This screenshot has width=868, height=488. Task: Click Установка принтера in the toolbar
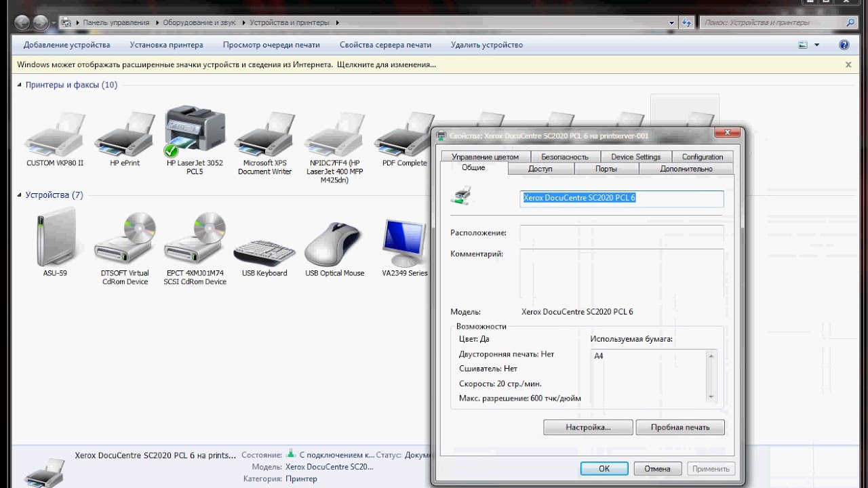(166, 45)
